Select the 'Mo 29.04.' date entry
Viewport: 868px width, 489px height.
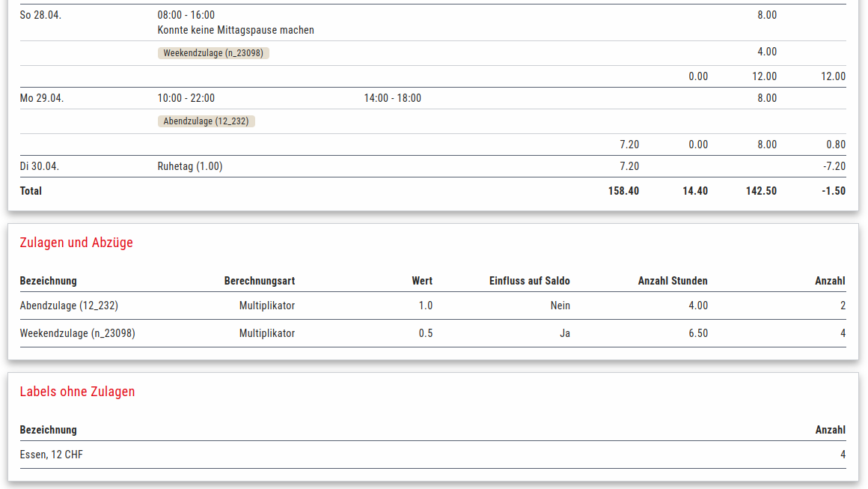coord(42,98)
